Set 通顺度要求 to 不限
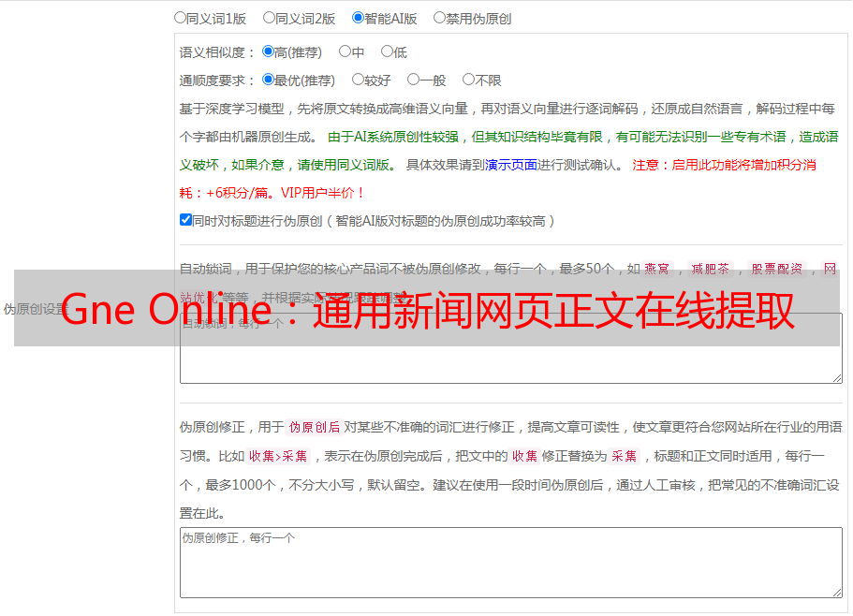The image size is (853, 616). 468,81
